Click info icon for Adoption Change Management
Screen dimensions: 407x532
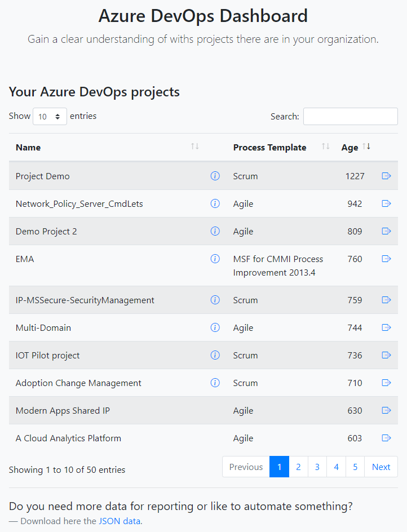(x=215, y=383)
